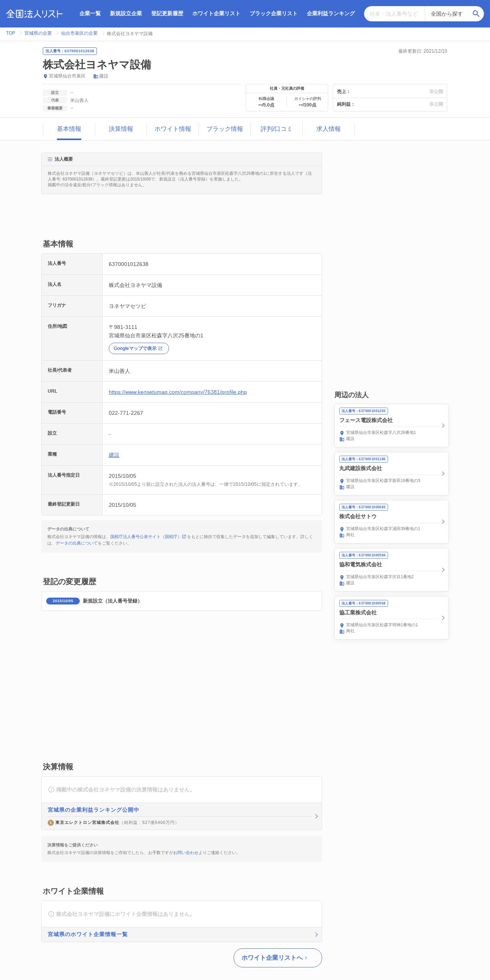
Task: Click the info icon in 決算情報 empty notice
Action: (x=51, y=790)
